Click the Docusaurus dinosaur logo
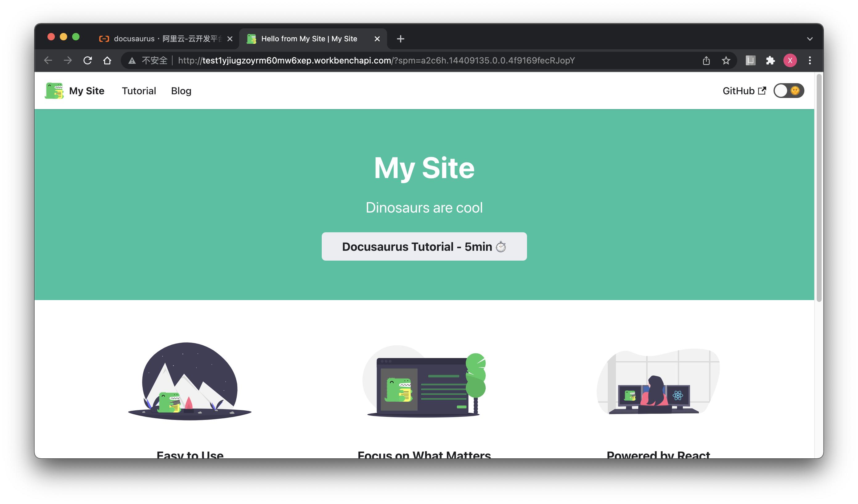This screenshot has width=858, height=504. 55,91
